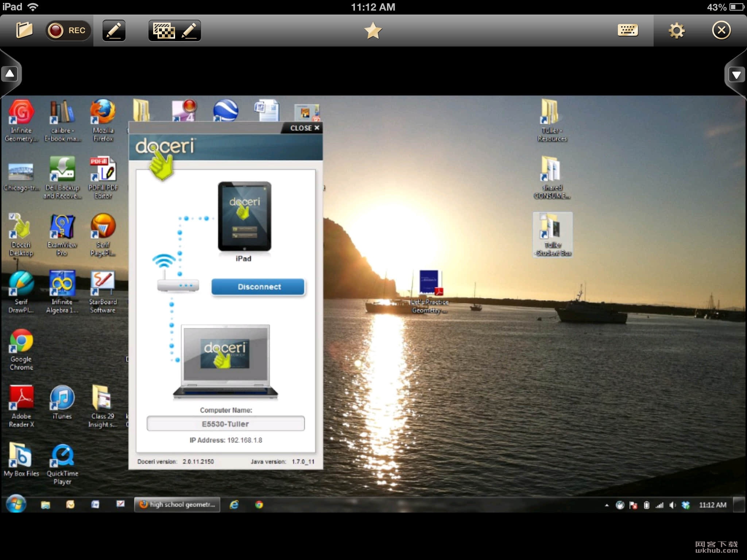Launch Serif DrawPlus
Screen dimensions: 747x560
pyautogui.click(x=21, y=292)
